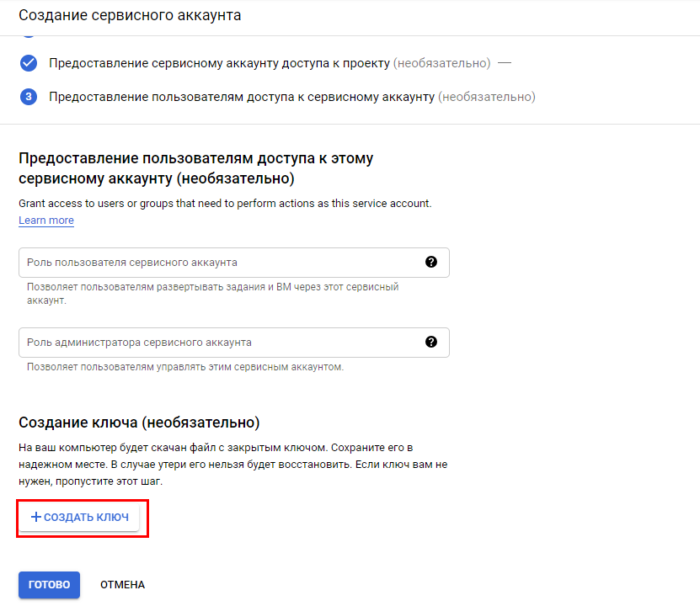Click the Создать ключ button
Screen dimensions: 700x606
pyautogui.click(x=79, y=517)
